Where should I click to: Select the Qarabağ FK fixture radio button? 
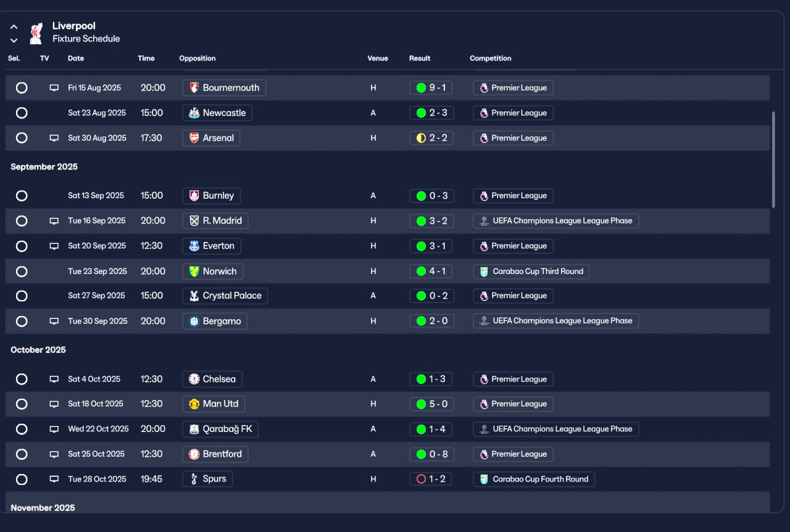pos(22,429)
